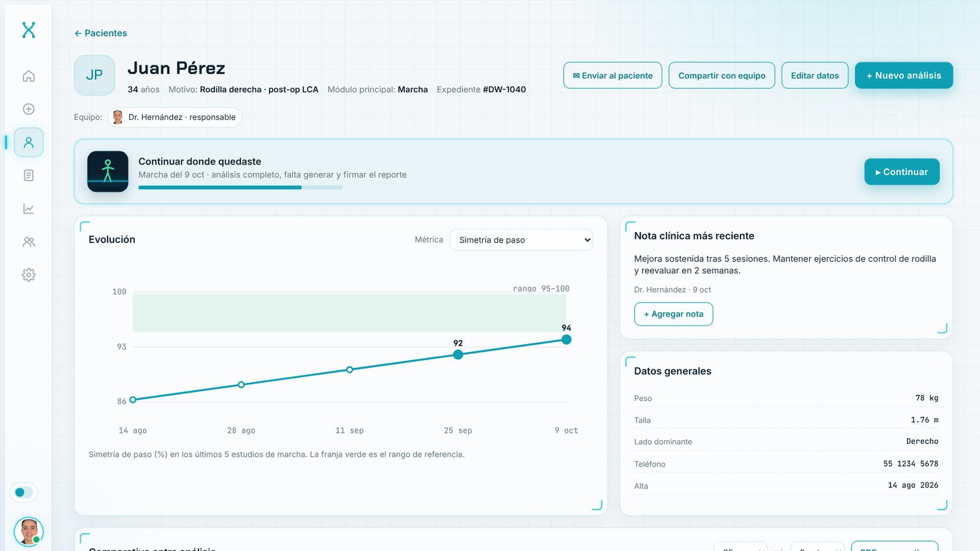Click Editar datos button

pyautogui.click(x=815, y=75)
